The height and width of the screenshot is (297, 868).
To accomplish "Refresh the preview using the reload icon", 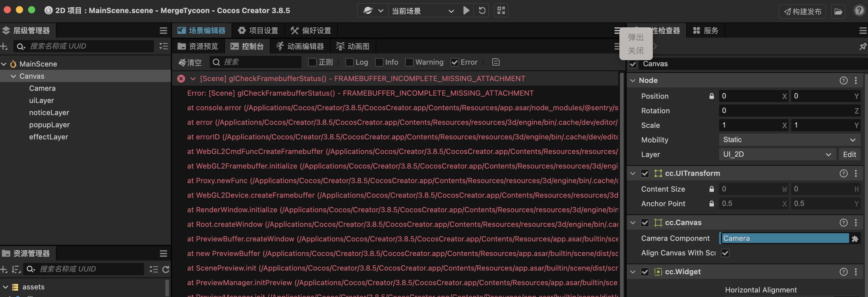I will [x=482, y=11].
